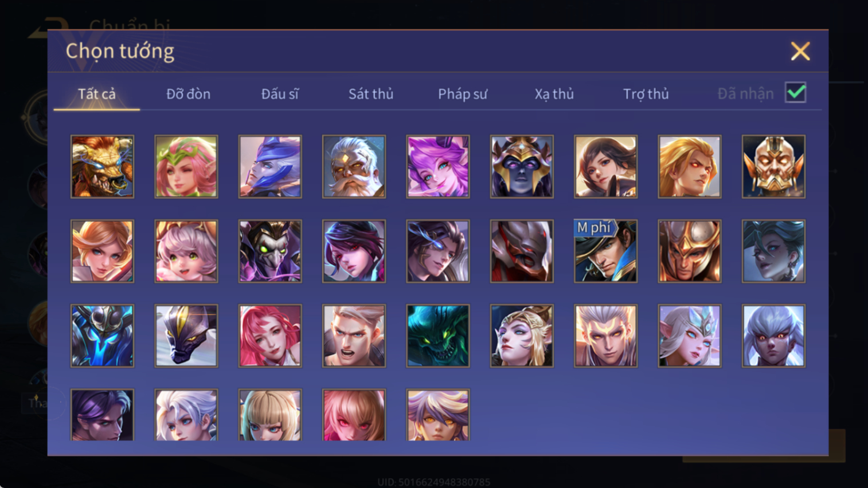Pick the blue wizard hat hero
Image resolution: width=868 pixels, height=488 pixels.
(270, 167)
